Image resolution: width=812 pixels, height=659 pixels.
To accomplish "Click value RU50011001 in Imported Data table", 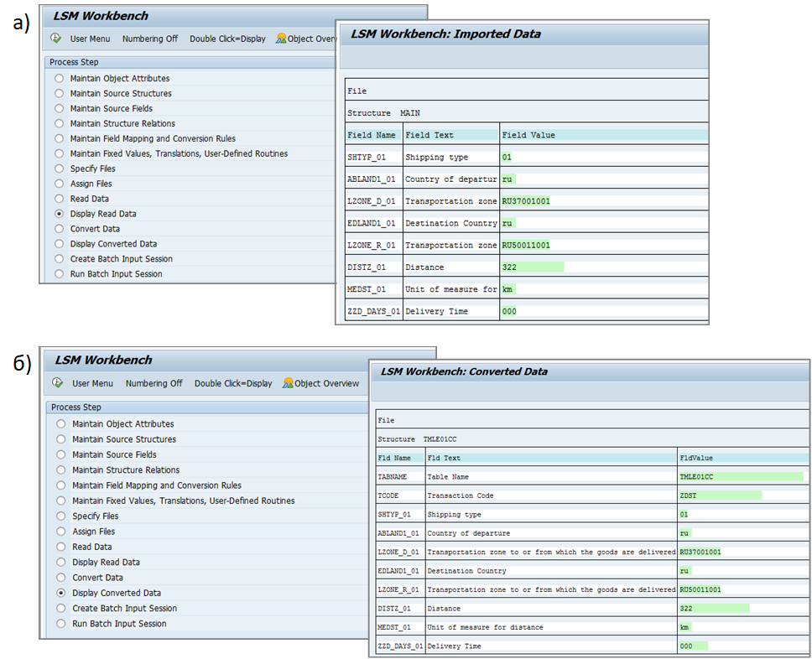I will (x=526, y=246).
